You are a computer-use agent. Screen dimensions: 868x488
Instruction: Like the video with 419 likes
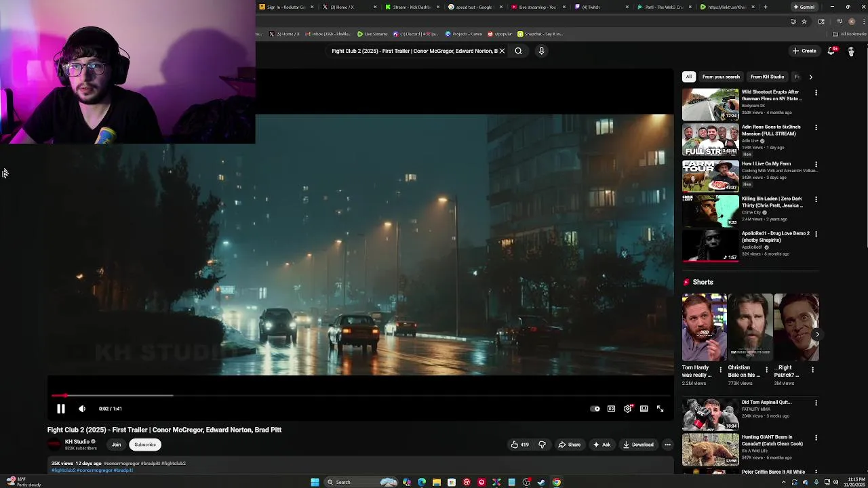click(x=520, y=445)
